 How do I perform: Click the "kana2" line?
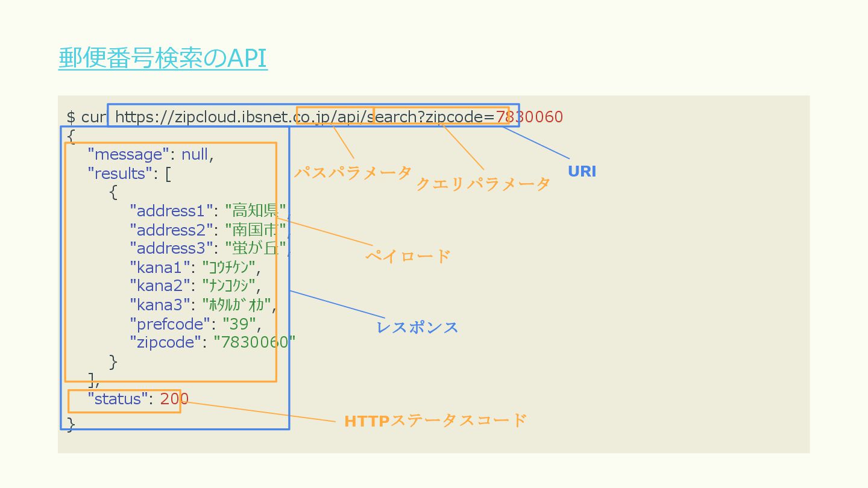[196, 286]
